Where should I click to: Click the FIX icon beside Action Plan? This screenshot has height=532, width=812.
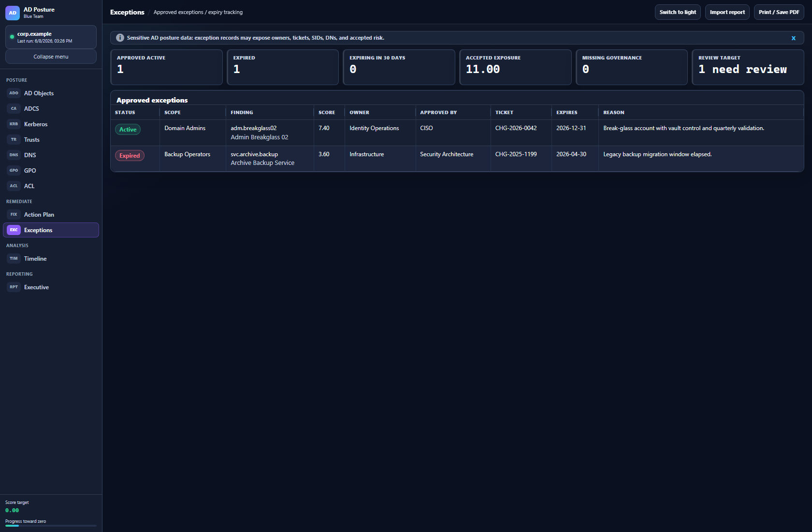[x=14, y=215]
